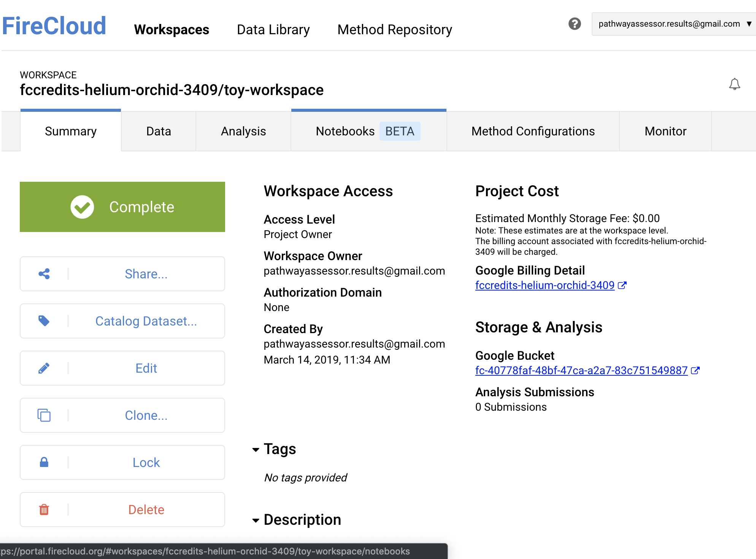756x559 pixels.
Task: Open the Method Configurations tab
Action: tap(533, 131)
